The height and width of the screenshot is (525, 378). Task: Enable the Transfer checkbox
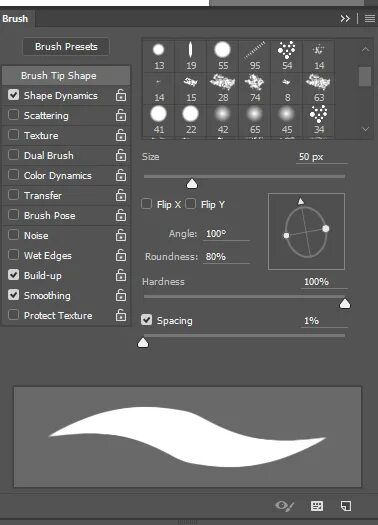point(13,195)
